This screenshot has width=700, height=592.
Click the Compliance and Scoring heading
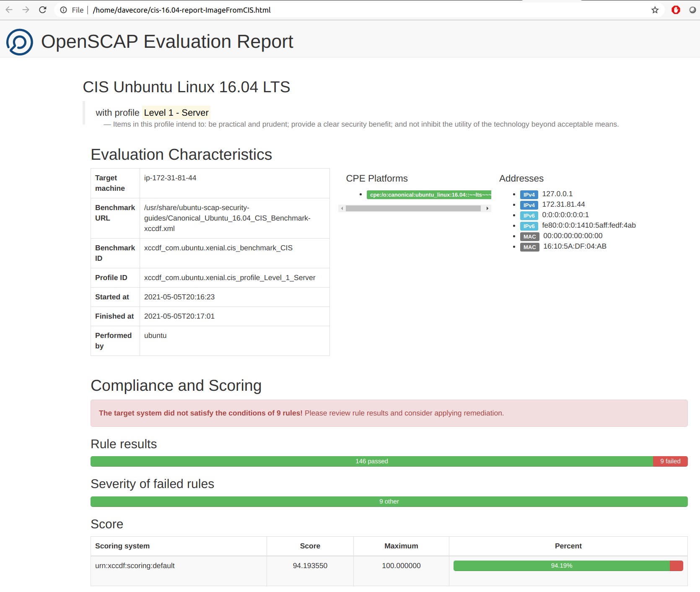[x=176, y=385]
